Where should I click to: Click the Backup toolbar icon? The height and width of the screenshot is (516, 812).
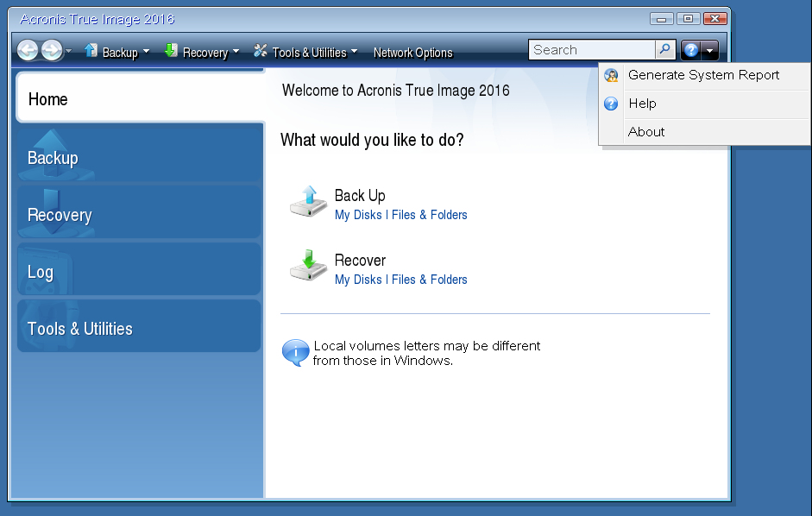[x=90, y=52]
